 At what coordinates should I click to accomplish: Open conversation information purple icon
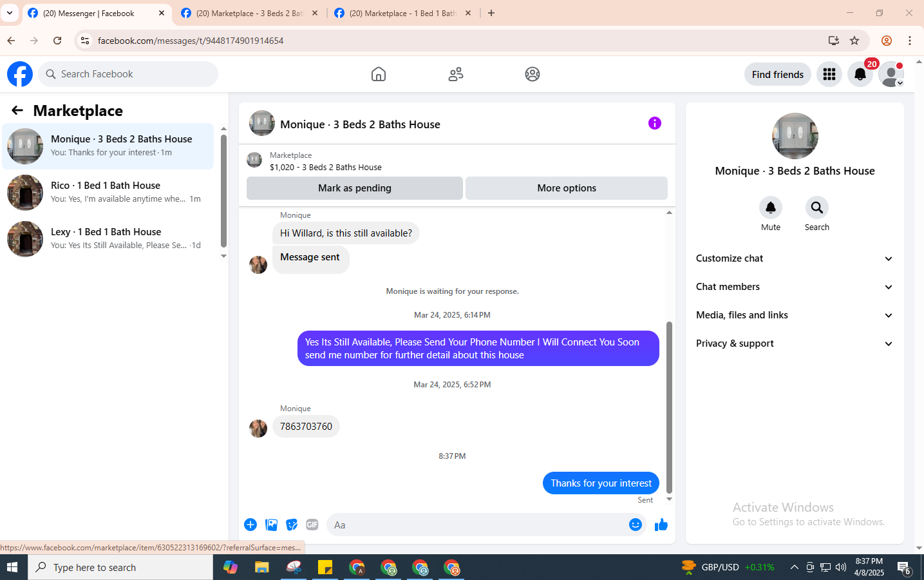point(655,123)
